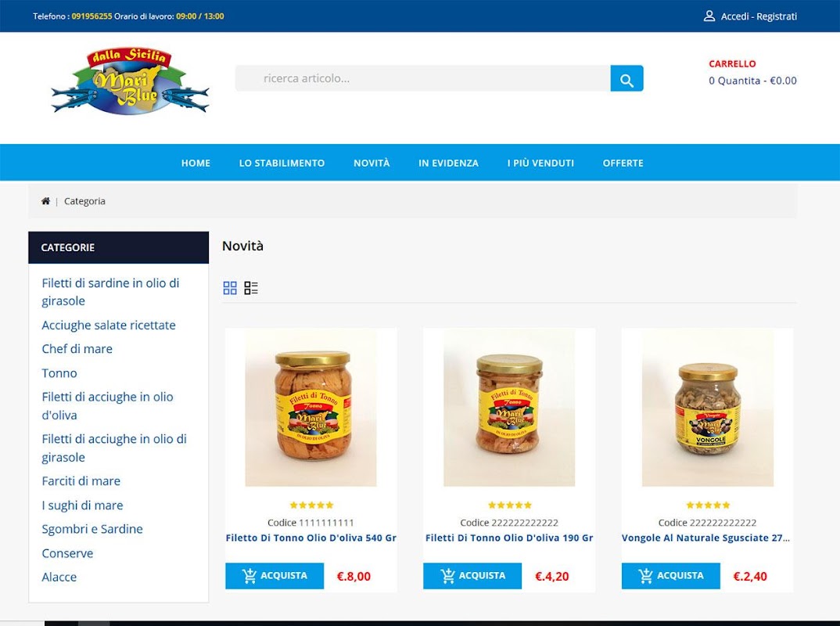Select Tonno category
Viewport: 840px width, 626px height.
tap(59, 373)
